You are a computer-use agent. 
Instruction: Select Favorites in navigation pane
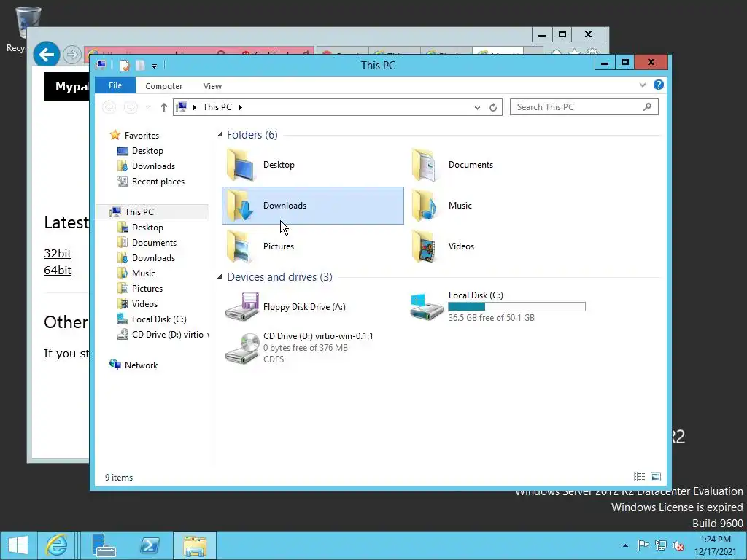click(x=141, y=135)
